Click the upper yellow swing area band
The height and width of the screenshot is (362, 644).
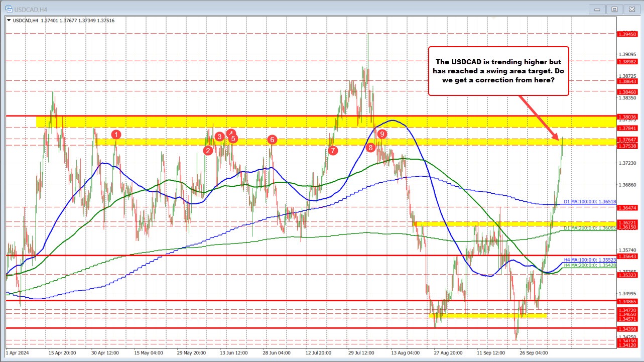point(301,122)
